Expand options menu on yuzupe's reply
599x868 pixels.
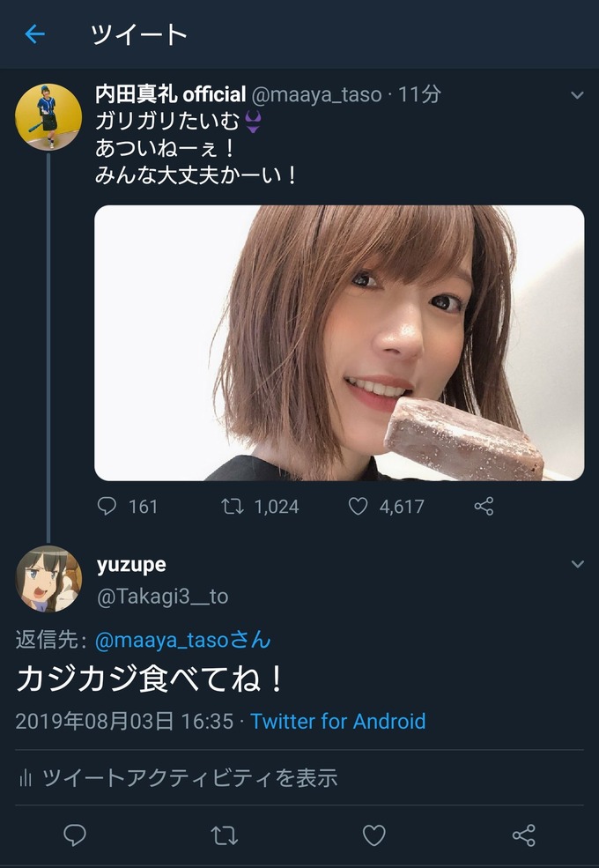(577, 563)
